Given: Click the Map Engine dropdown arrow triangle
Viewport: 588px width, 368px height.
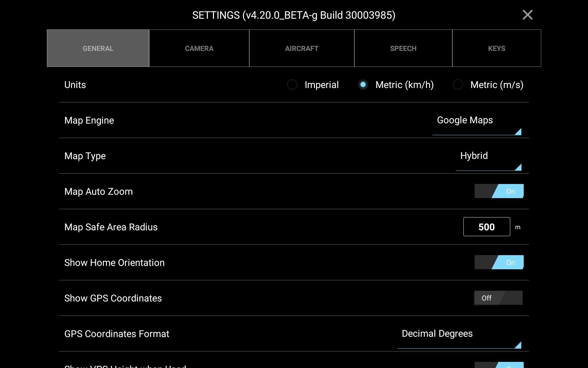Looking at the screenshot, I should [x=518, y=132].
